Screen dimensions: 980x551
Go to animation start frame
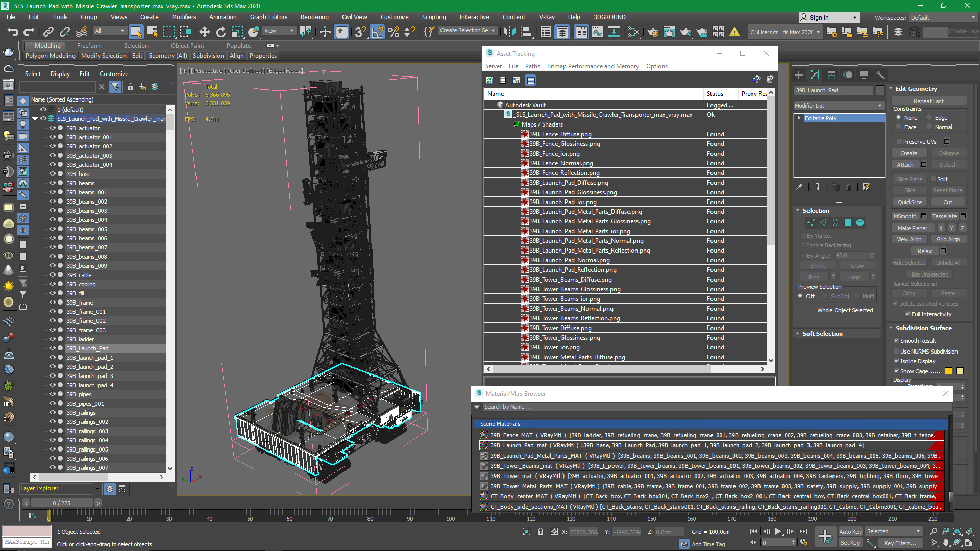point(753,531)
